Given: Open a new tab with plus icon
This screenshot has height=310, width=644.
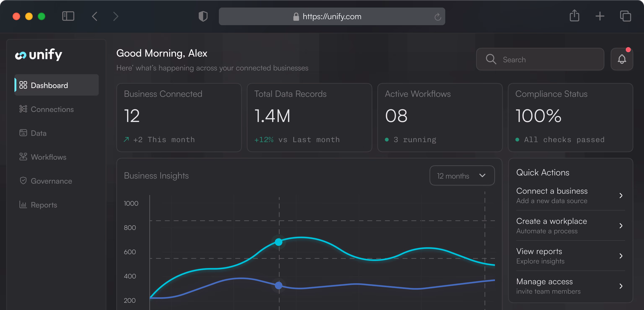Looking at the screenshot, I should point(600,16).
